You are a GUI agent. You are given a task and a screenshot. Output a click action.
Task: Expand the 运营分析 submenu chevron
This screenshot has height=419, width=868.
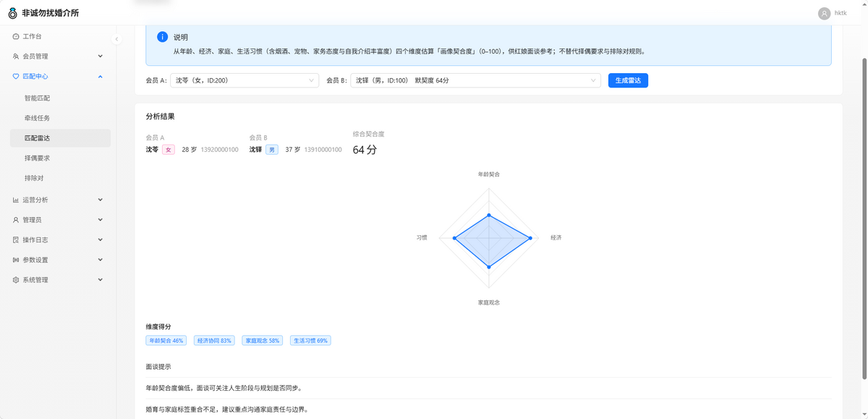pyautogui.click(x=101, y=200)
